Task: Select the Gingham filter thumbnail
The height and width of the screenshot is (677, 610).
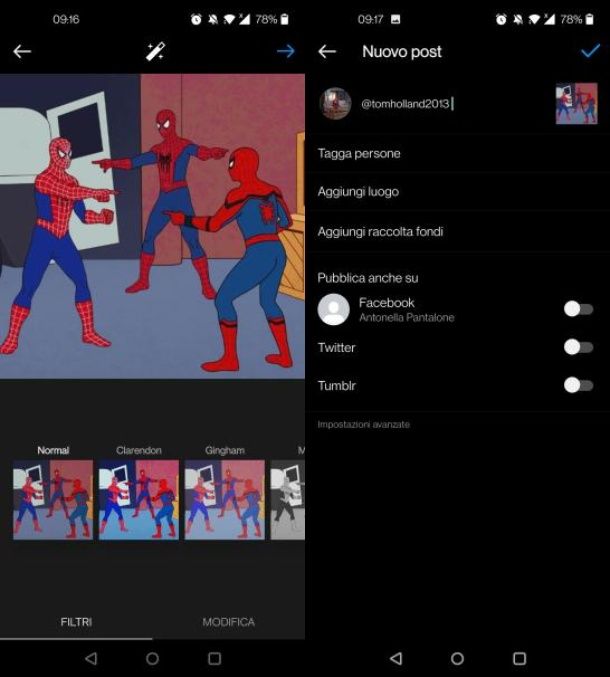Action: point(224,500)
